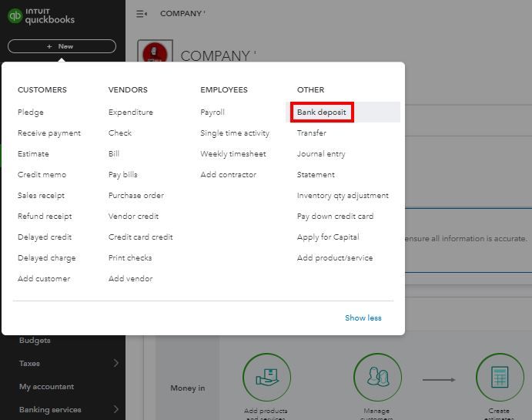Click the QuickBooks logo icon
The height and width of the screenshot is (420, 532).
tap(15, 17)
